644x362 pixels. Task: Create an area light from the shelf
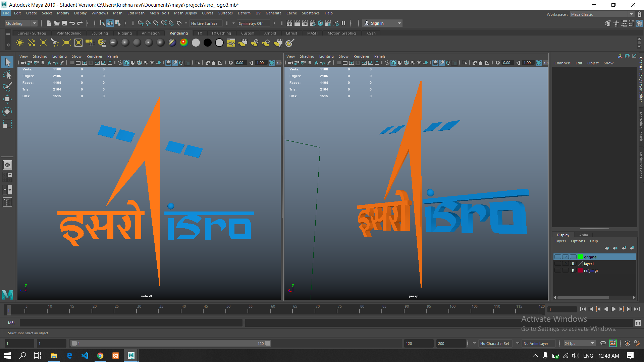pyautogui.click(x=67, y=43)
